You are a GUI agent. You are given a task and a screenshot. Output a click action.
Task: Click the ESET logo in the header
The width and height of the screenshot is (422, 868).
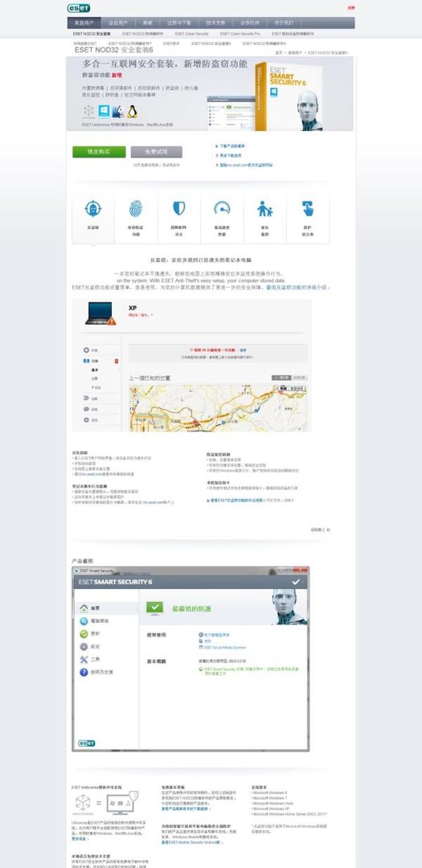(x=78, y=8)
